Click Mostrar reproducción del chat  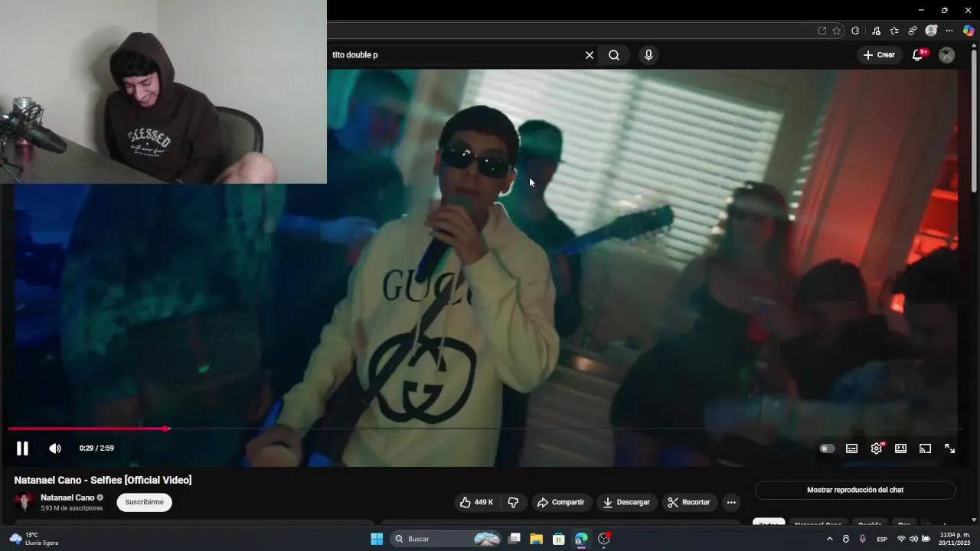click(855, 490)
